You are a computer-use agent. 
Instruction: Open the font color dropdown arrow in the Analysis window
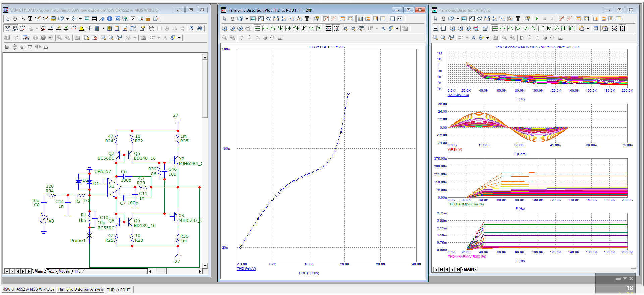(487, 38)
